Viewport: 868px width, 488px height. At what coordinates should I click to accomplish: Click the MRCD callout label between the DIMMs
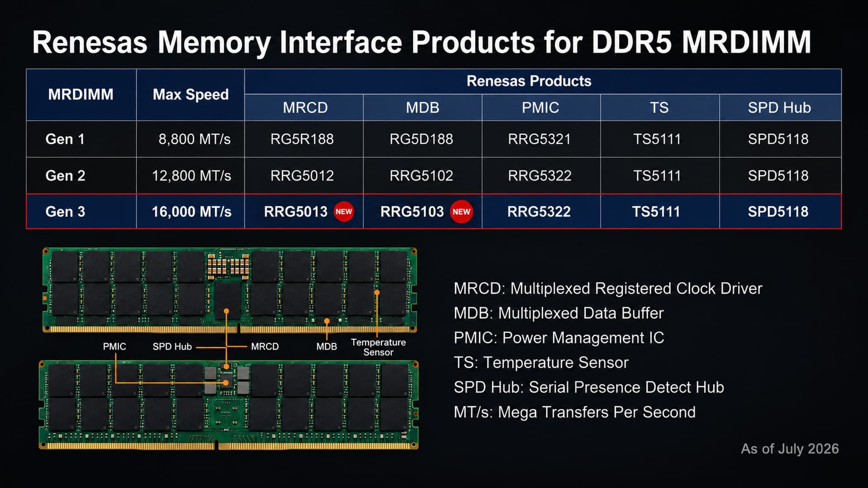click(x=265, y=347)
